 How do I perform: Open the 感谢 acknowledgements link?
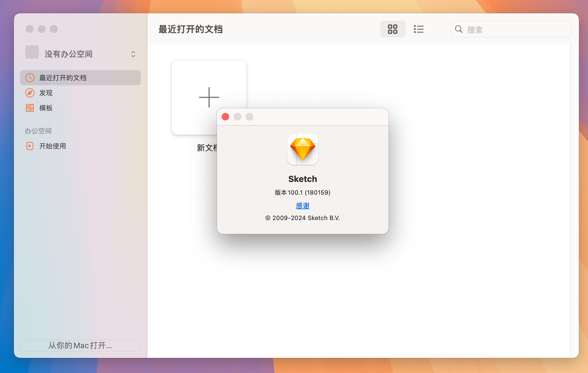302,206
